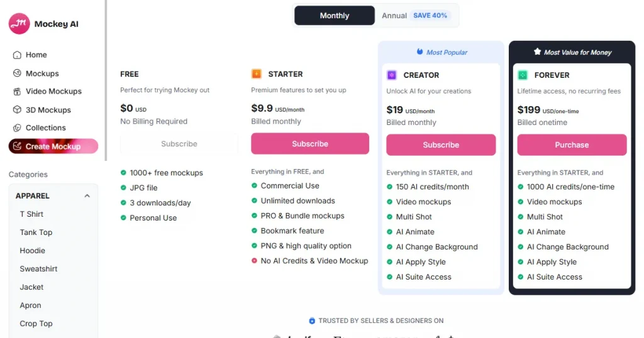Click "JPG file" feature text
The width and height of the screenshot is (644, 338).
pyautogui.click(x=143, y=188)
